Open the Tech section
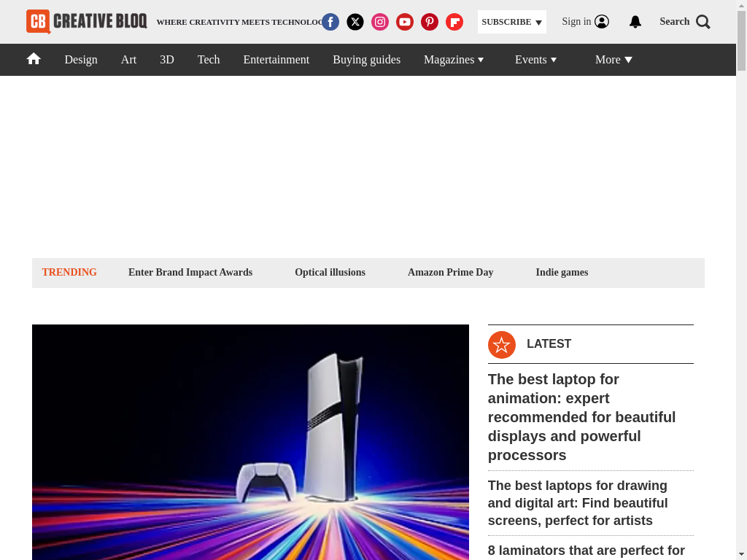Image resolution: width=747 pixels, height=560 pixels. (209, 60)
